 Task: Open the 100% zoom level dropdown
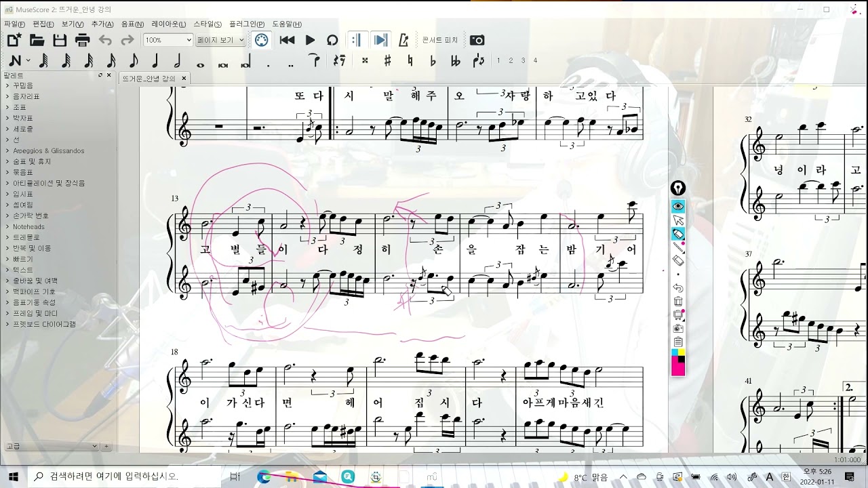click(x=168, y=40)
